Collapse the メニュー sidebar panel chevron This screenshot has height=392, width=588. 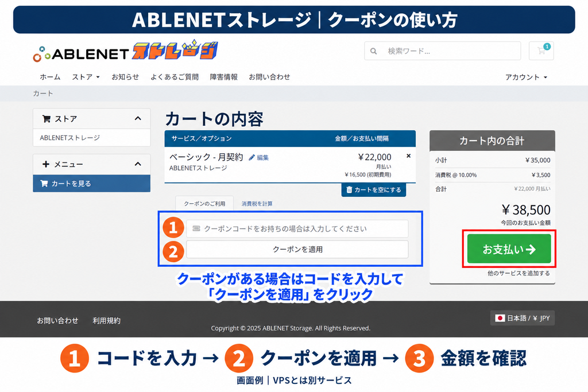pyautogui.click(x=138, y=164)
